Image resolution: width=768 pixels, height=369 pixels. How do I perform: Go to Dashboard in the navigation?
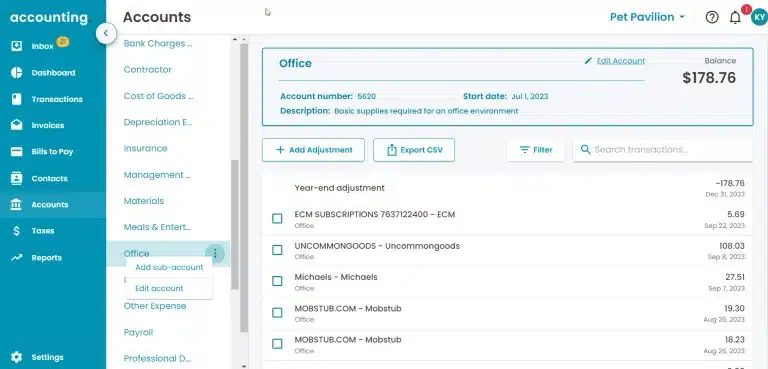coord(53,73)
